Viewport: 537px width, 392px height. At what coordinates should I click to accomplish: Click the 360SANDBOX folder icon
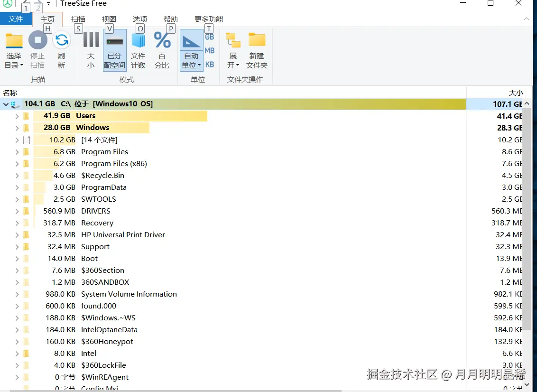tap(27, 282)
